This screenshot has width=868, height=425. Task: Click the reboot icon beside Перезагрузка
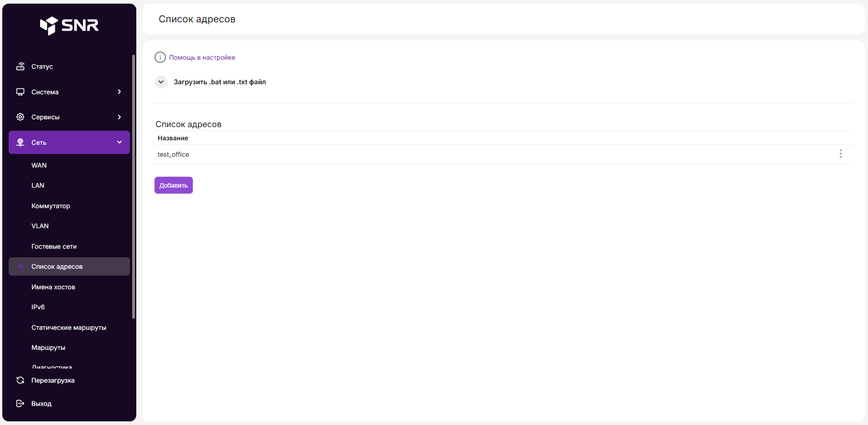click(21, 380)
